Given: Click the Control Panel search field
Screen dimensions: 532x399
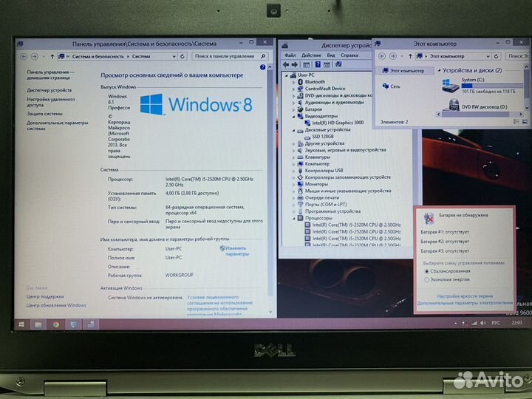Looking at the screenshot, I should (x=225, y=56).
